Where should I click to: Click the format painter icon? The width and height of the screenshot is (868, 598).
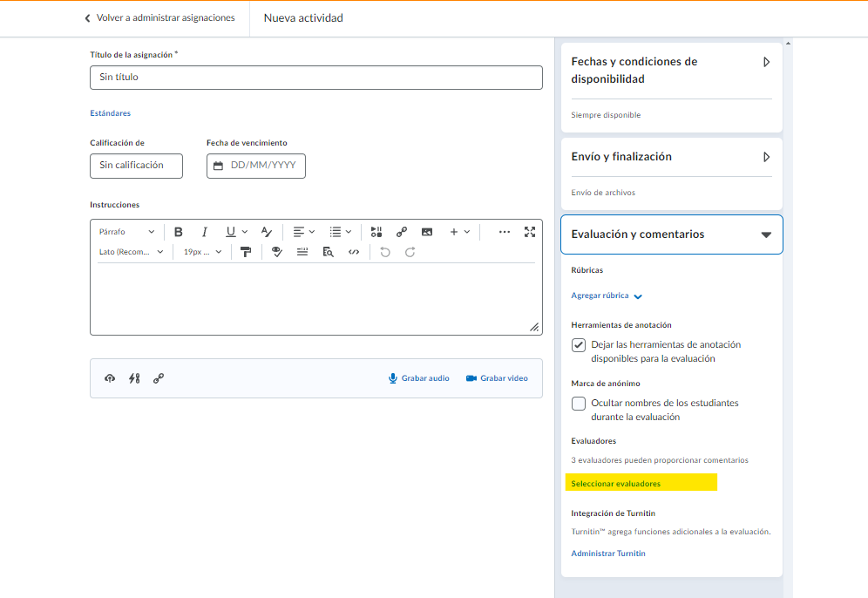[x=246, y=252]
